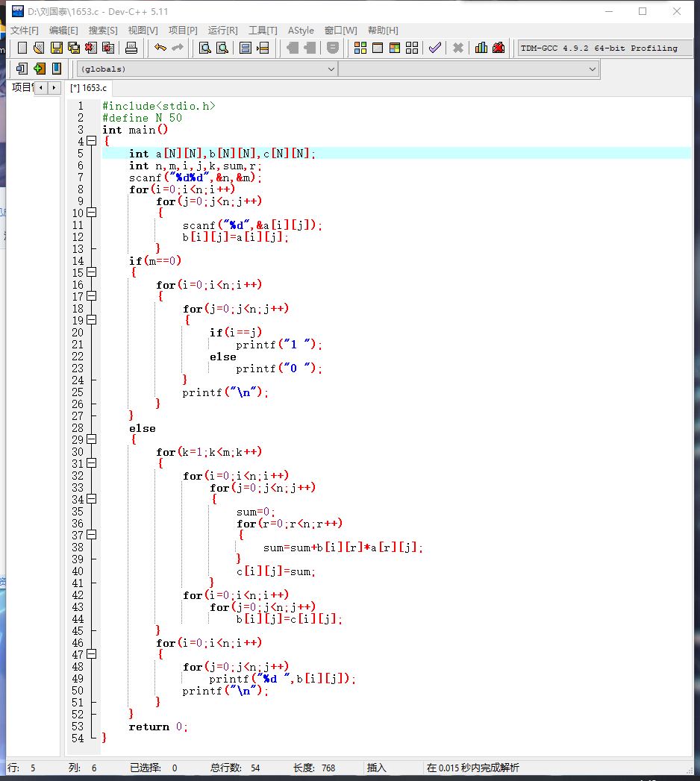Click the New file toolbar icon
Viewport: 700px width, 781px height.
coord(22,48)
